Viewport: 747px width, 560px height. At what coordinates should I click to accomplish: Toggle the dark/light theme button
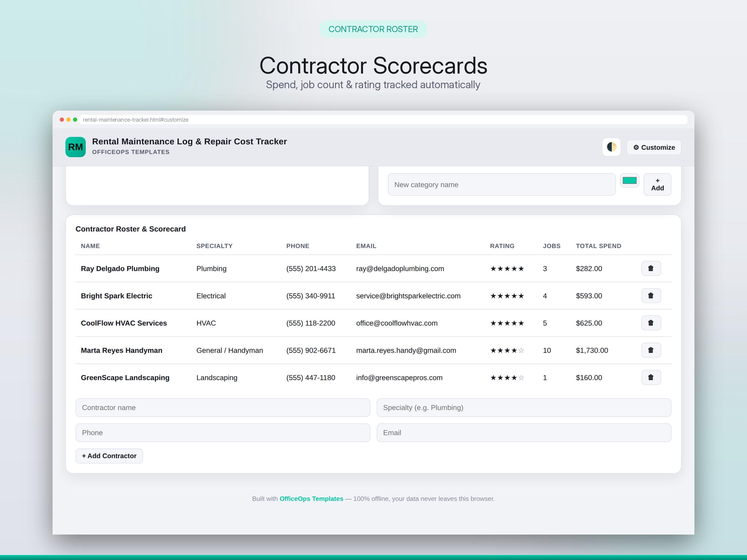click(x=611, y=147)
